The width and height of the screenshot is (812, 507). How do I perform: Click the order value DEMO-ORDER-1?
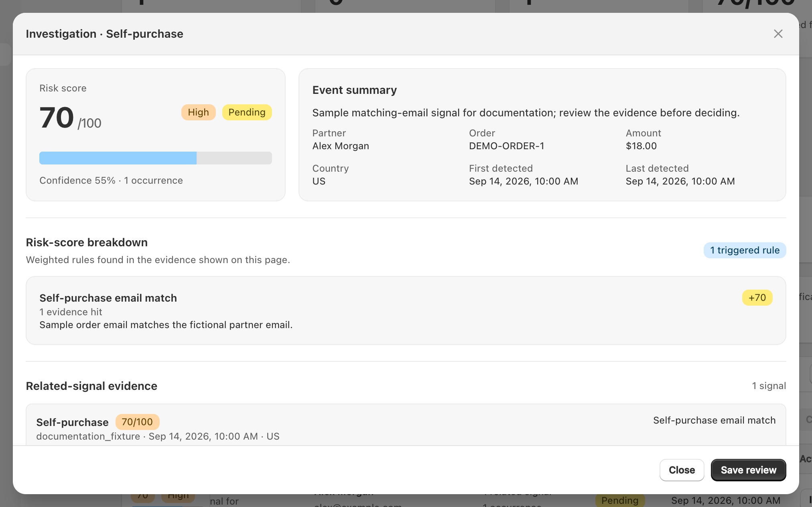pyautogui.click(x=507, y=146)
